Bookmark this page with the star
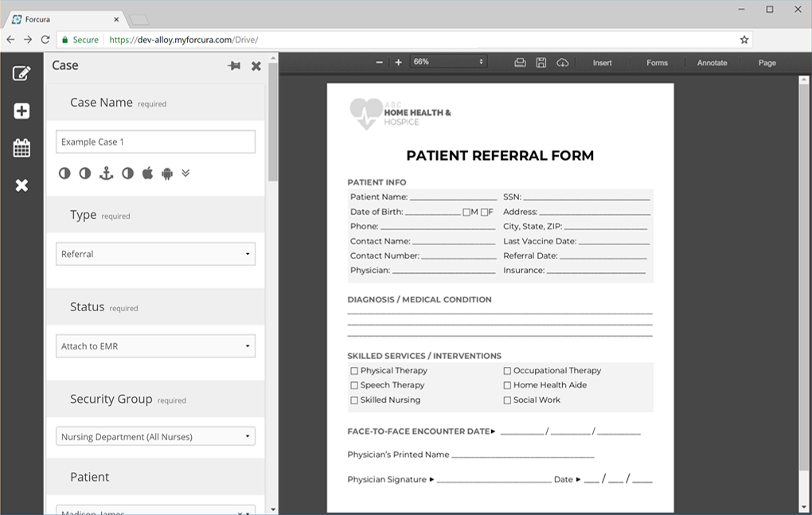 point(744,40)
